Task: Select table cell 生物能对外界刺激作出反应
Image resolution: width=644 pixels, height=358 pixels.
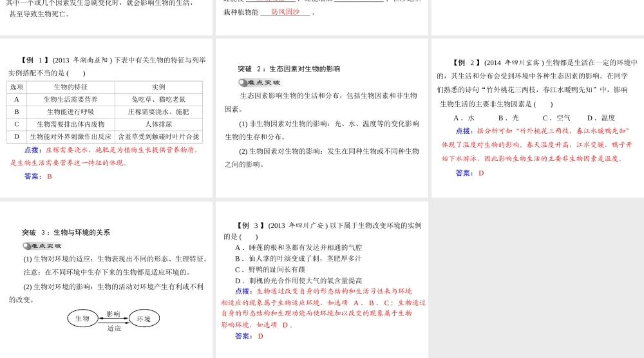Action: point(71,137)
